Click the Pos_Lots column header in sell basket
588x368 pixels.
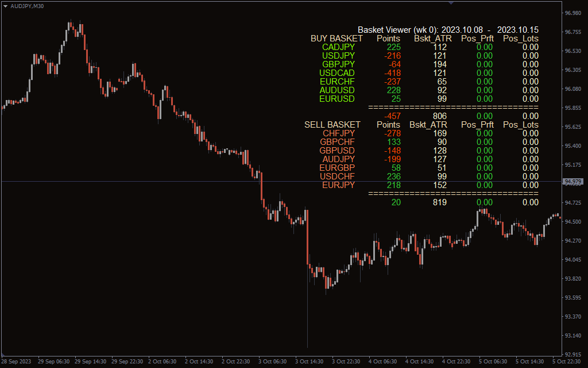click(x=520, y=125)
